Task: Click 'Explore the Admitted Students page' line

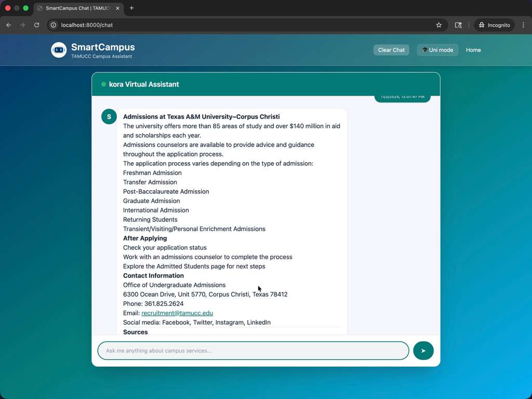Action: click(194, 267)
